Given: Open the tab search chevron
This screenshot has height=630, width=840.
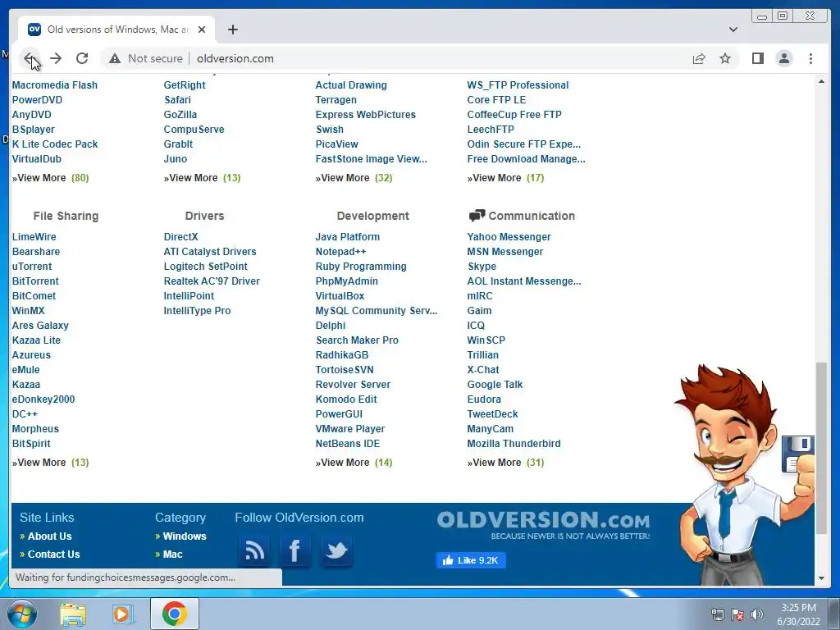Looking at the screenshot, I should click(733, 30).
